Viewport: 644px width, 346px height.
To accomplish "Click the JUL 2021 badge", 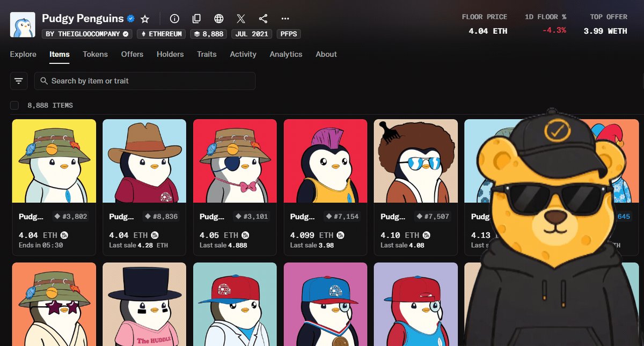I will click(x=252, y=34).
